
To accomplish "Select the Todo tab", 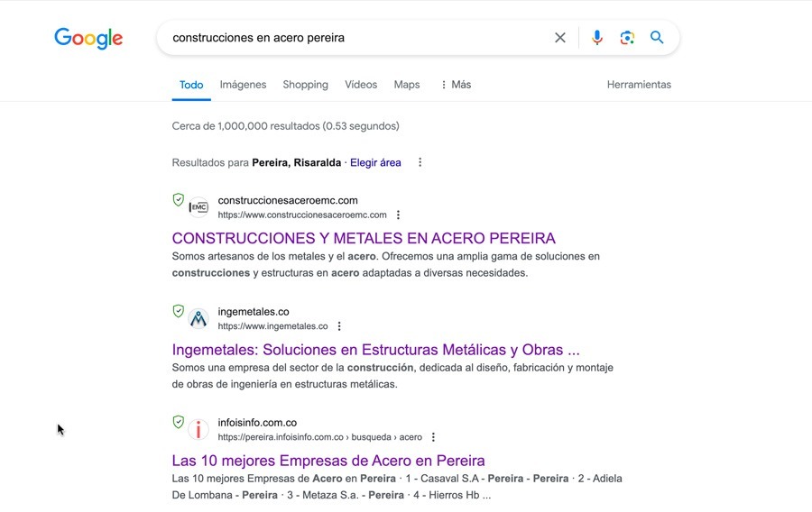I will coord(191,85).
